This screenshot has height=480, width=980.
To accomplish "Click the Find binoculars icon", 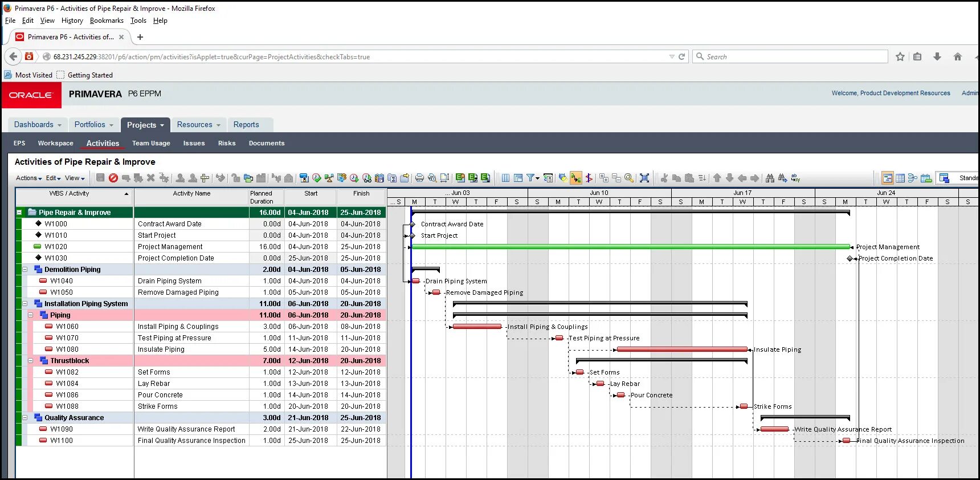I will (769, 178).
